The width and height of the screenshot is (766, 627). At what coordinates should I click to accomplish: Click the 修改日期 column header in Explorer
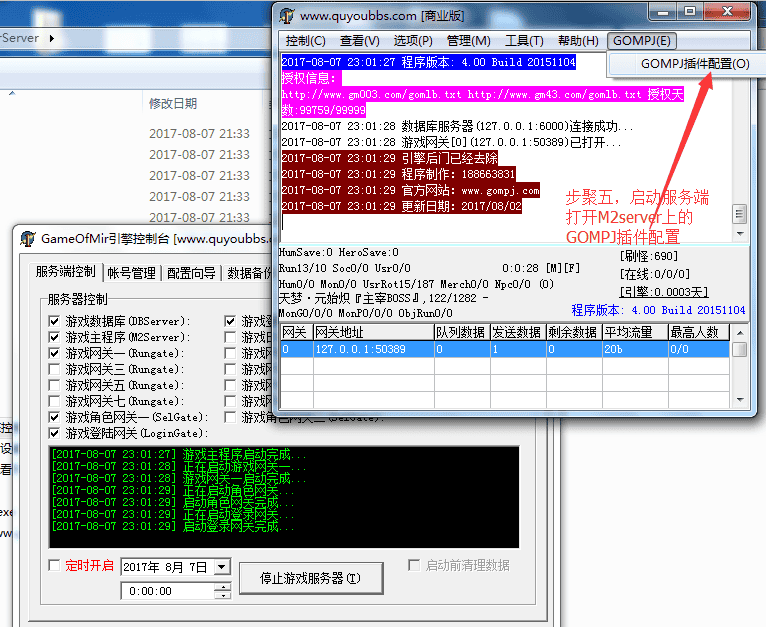(173, 104)
